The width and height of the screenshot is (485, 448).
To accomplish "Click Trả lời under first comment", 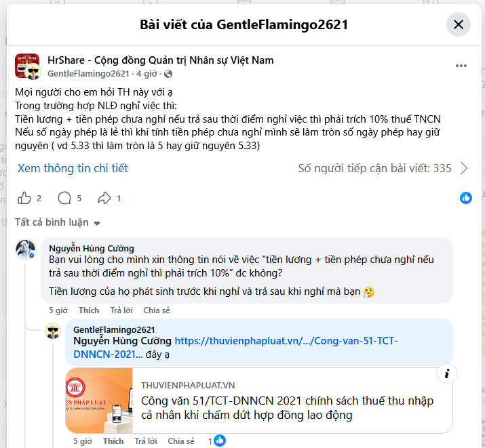I will tap(121, 310).
